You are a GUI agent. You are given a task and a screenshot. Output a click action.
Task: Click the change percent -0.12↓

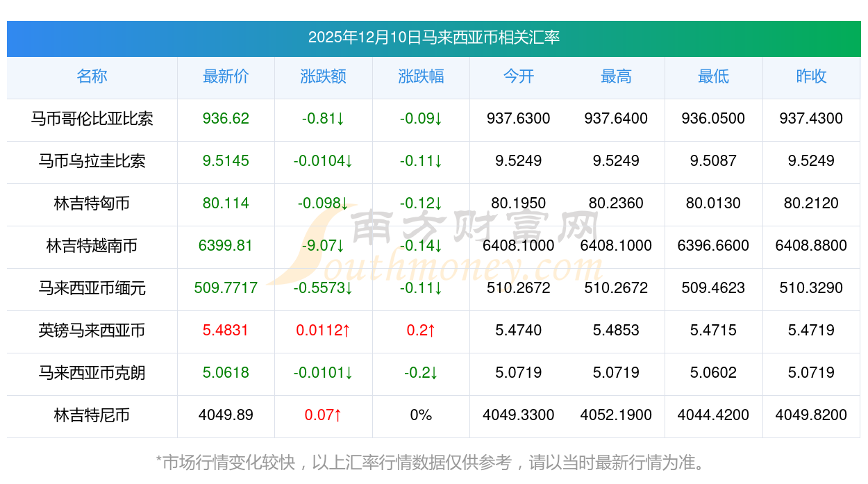point(421,203)
